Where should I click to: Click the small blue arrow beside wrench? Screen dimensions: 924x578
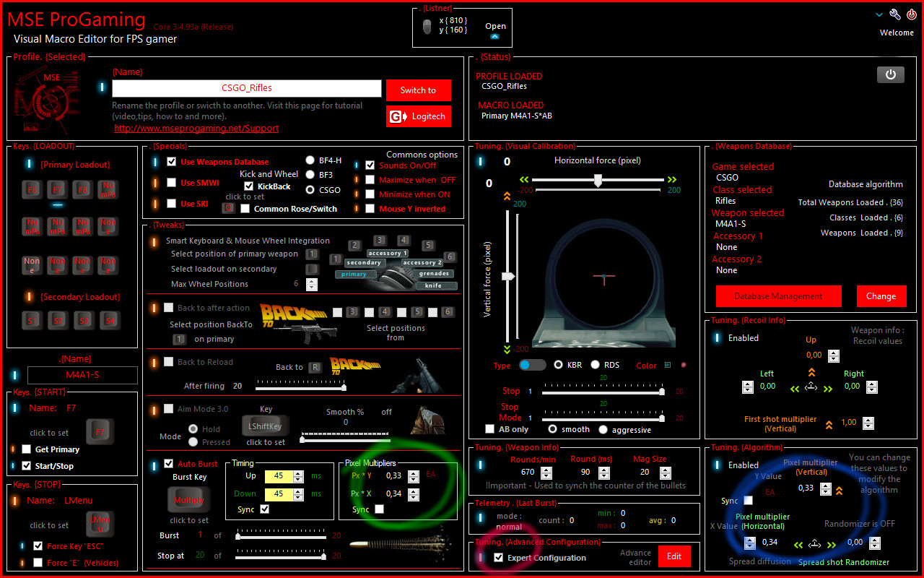click(879, 14)
